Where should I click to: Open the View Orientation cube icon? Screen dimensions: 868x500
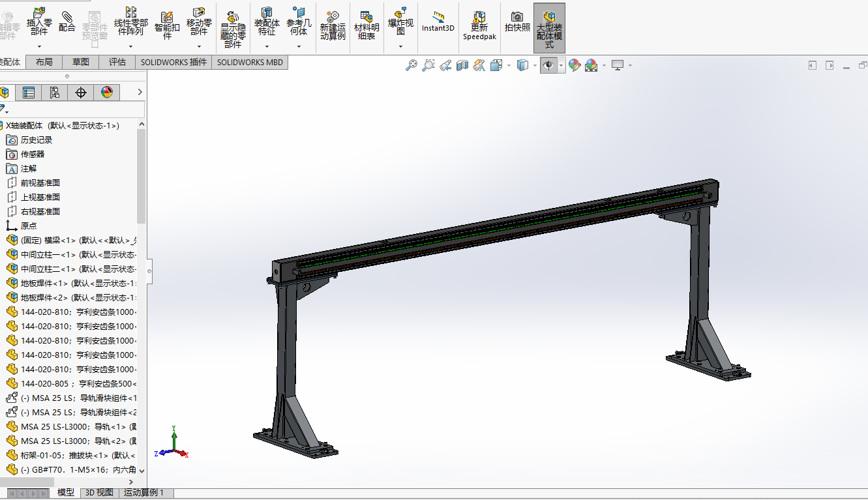(496, 65)
